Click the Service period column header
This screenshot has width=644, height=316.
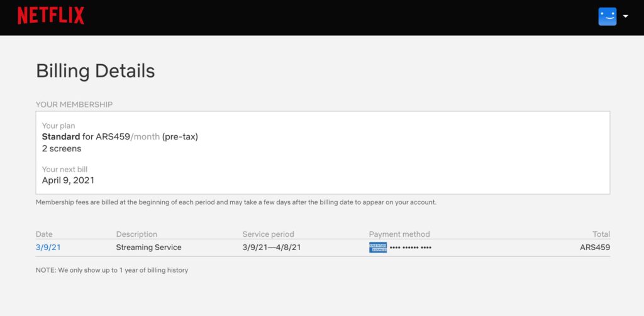coord(268,234)
